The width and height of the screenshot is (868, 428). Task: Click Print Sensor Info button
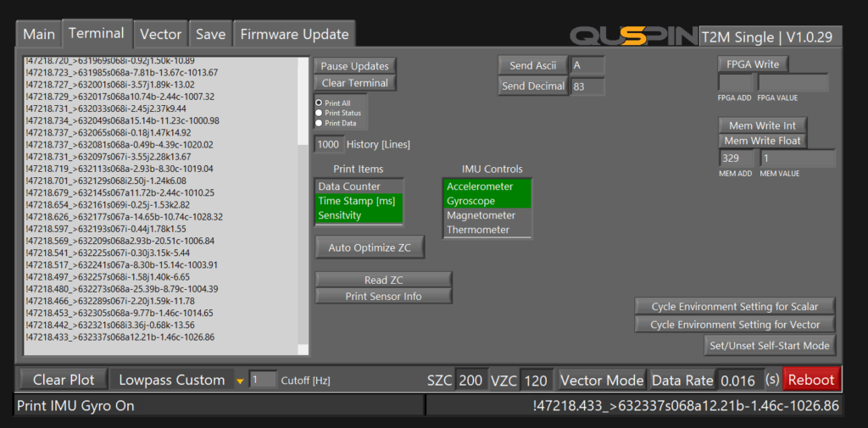click(384, 297)
